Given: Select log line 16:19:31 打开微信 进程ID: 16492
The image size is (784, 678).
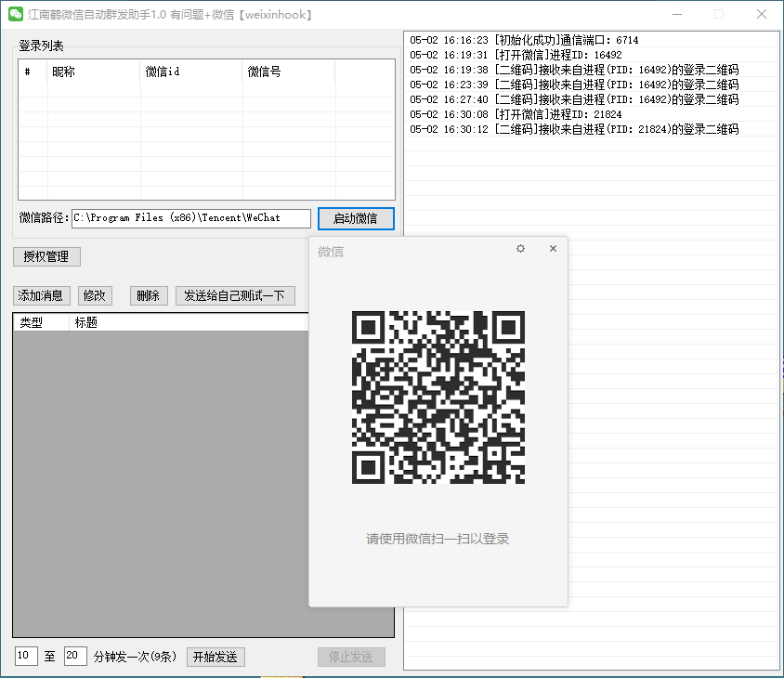Looking at the screenshot, I should pos(516,55).
